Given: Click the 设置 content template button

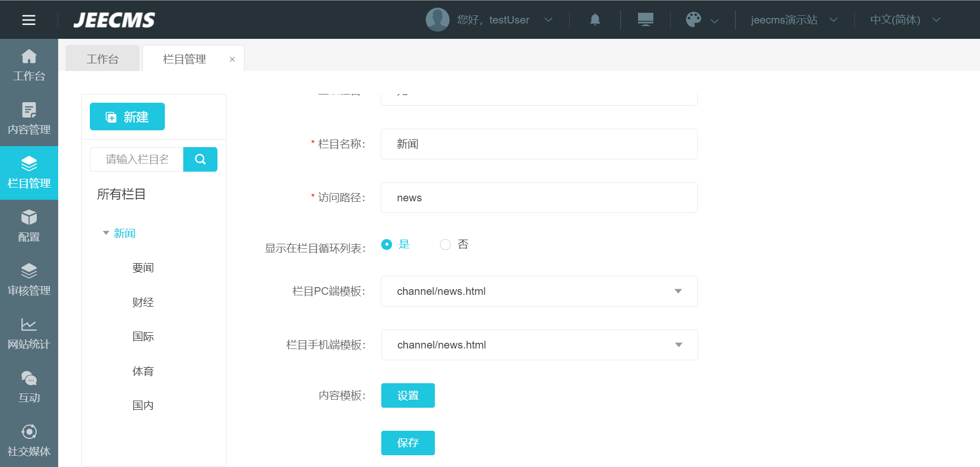Looking at the screenshot, I should pyautogui.click(x=408, y=395).
